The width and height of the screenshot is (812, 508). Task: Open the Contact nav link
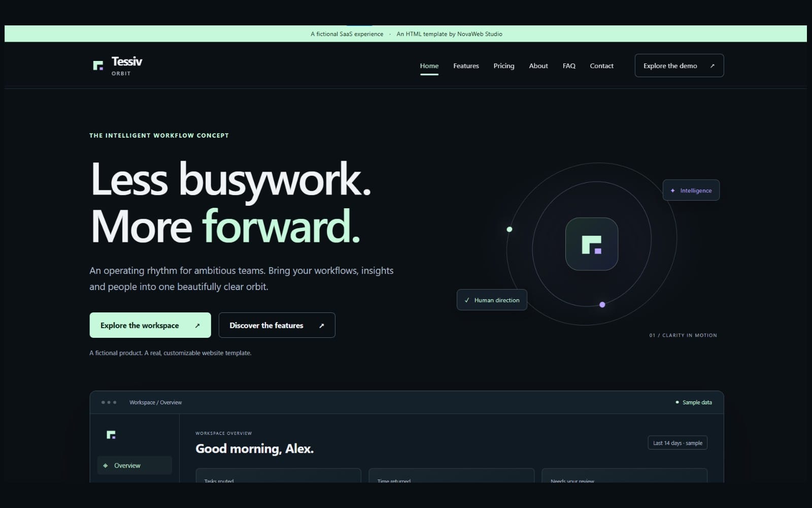[x=601, y=66]
